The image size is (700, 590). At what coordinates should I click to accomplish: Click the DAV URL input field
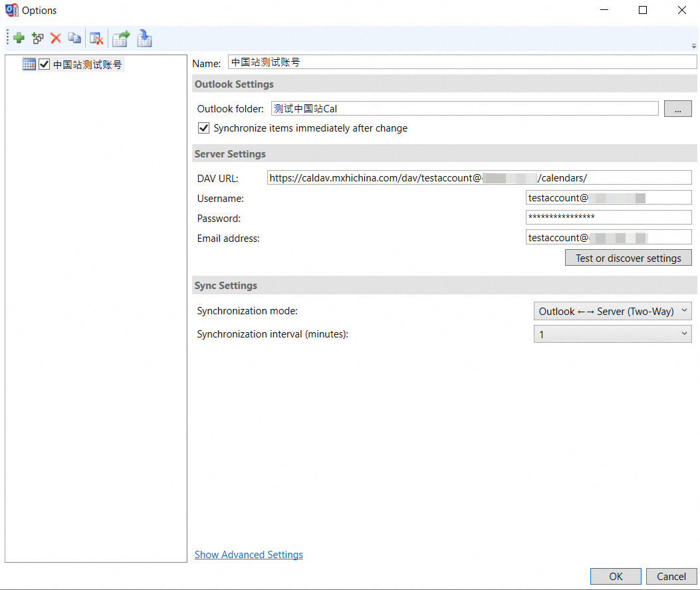click(479, 178)
